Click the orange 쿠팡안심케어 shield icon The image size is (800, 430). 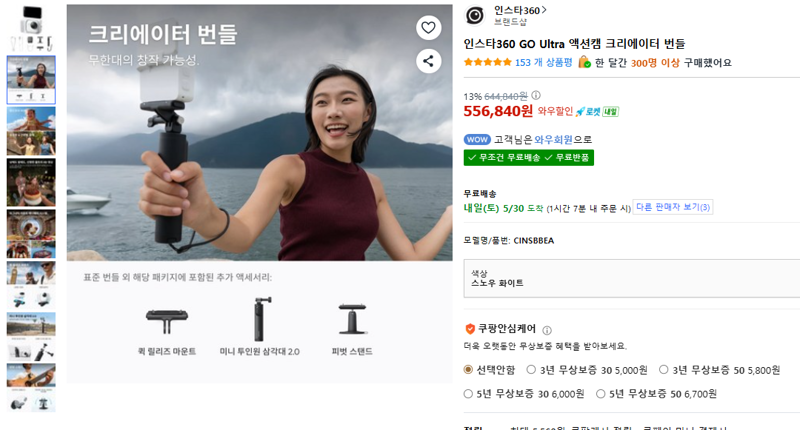tap(470, 329)
